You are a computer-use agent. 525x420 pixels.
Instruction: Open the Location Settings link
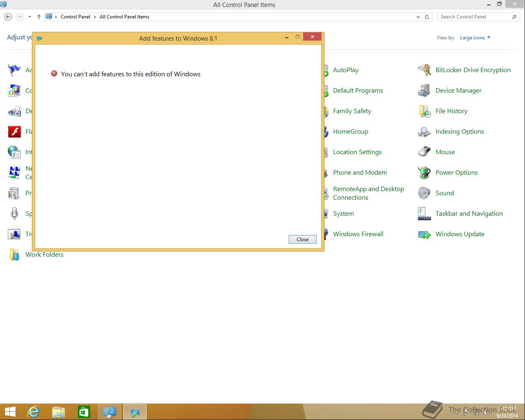pos(357,152)
